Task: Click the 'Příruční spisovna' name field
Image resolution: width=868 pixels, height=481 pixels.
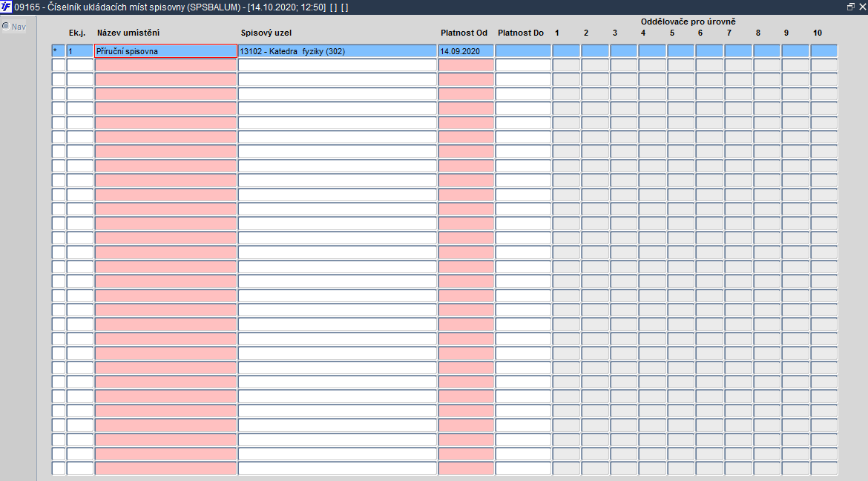Action: coord(165,51)
